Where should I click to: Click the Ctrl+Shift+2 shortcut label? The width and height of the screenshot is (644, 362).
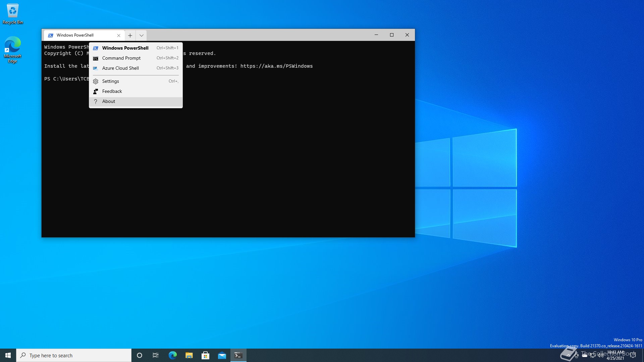167,58
